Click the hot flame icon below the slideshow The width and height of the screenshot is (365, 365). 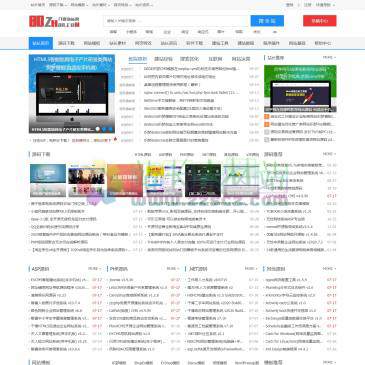[x=115, y=139]
